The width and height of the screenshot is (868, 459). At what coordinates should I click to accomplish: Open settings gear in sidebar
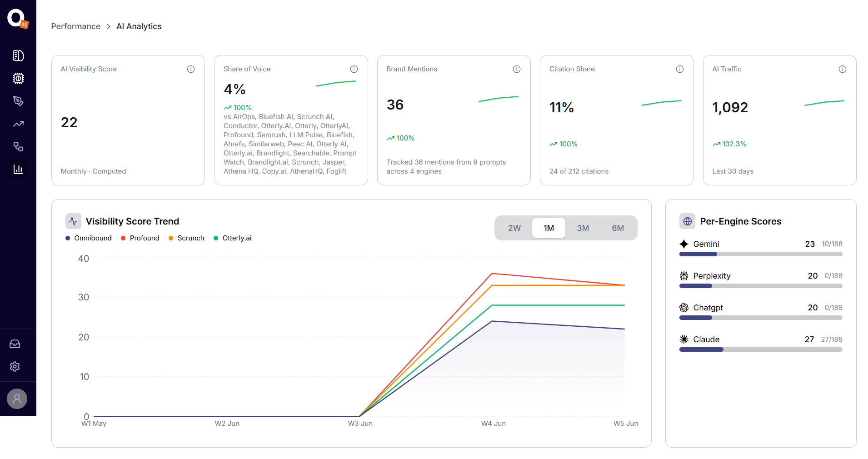click(x=15, y=367)
